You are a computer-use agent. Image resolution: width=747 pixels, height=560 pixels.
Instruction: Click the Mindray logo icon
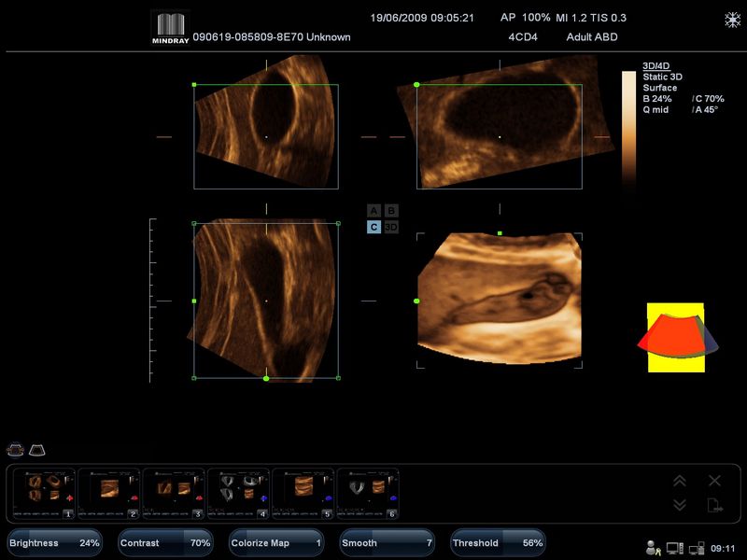170,28
